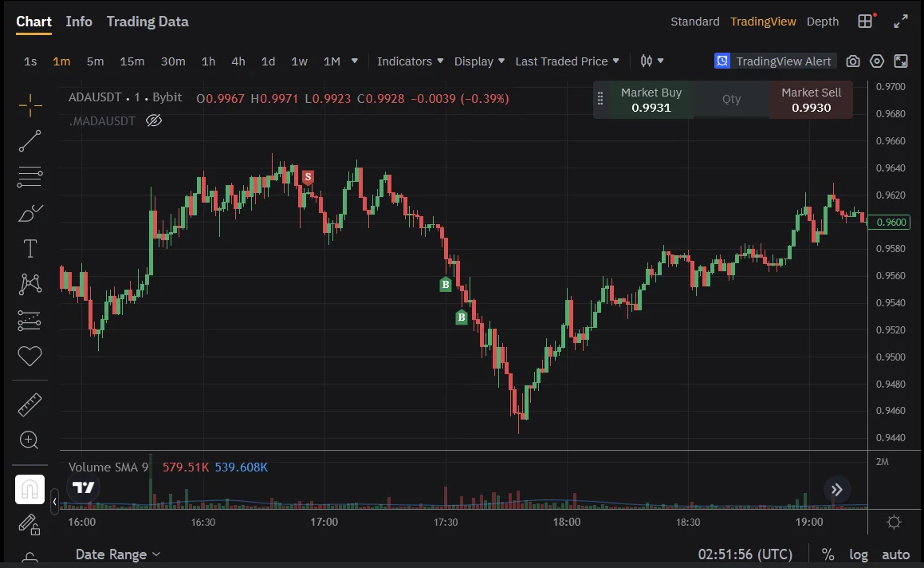Take a chart snapshot with camera icon
Image resolution: width=924 pixels, height=568 pixels.
click(x=853, y=61)
